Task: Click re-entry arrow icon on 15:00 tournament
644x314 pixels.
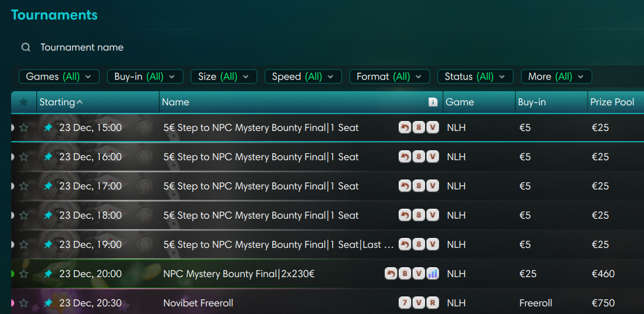Action: click(405, 127)
